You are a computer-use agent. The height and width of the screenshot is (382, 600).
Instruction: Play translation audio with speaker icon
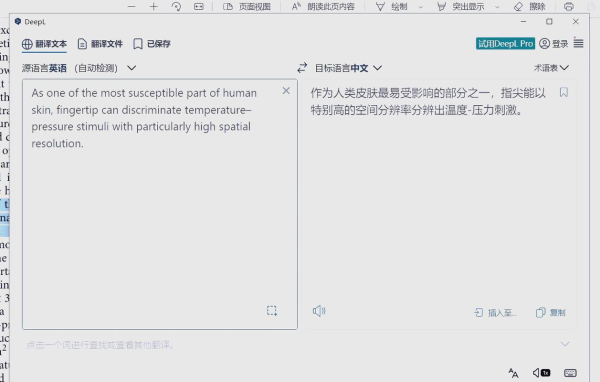[319, 311]
